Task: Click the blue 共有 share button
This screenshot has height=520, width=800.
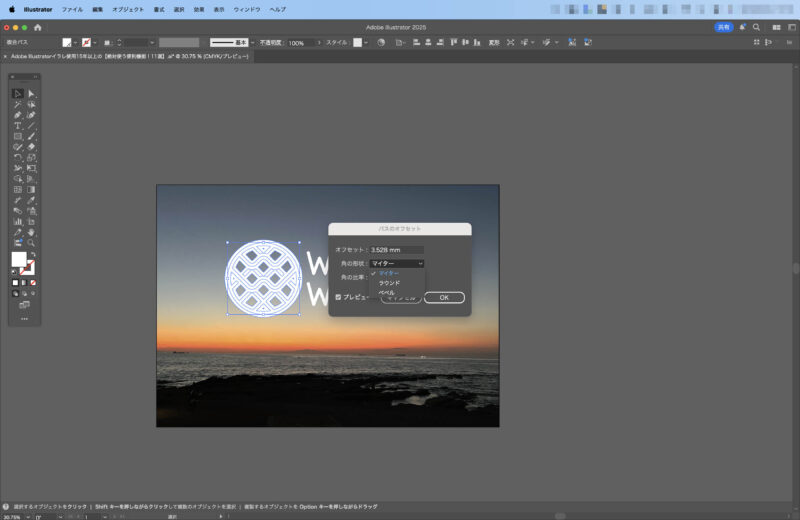Action: click(x=723, y=27)
